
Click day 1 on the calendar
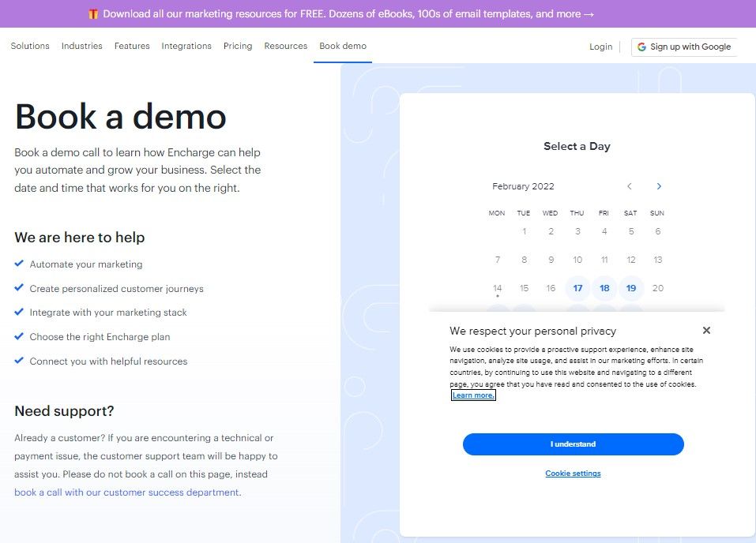pyautogui.click(x=524, y=231)
